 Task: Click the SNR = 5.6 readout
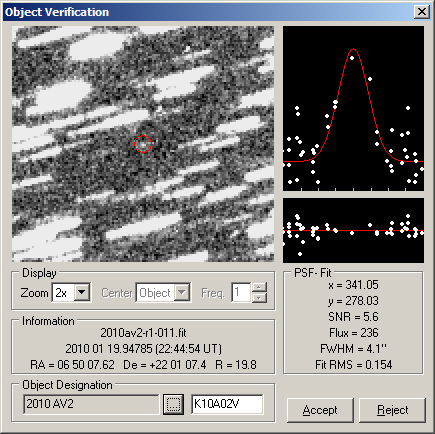[353, 317]
